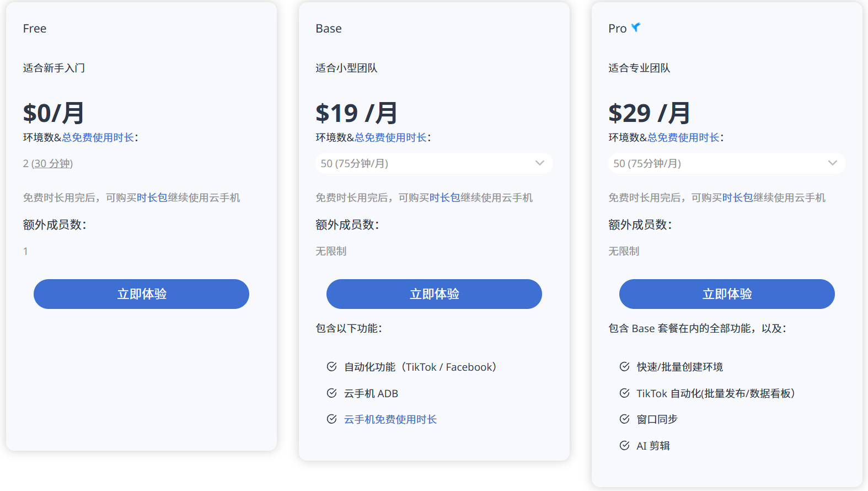This screenshot has width=868, height=491.
Task: Click the checkmark icon next to 窗口同步
Action: point(624,419)
